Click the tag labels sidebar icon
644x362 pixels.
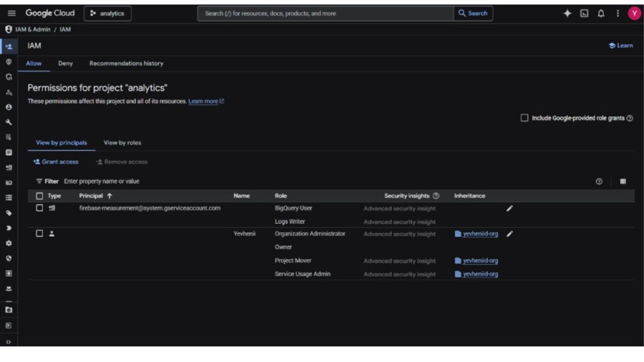[x=9, y=213]
